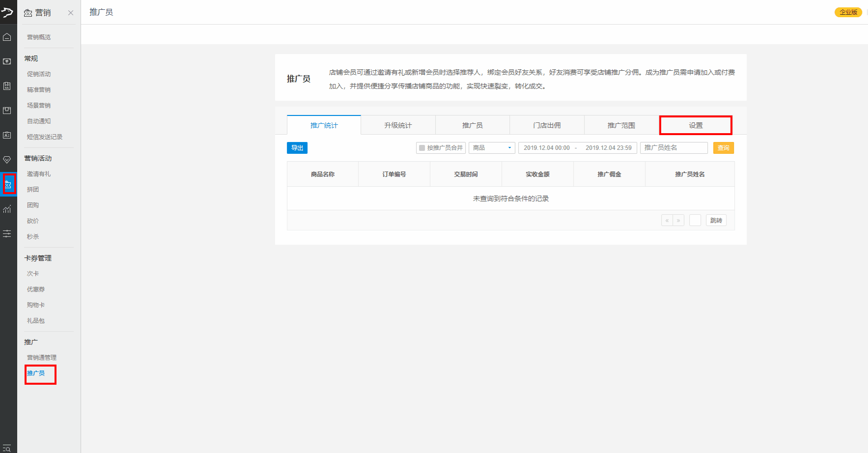Open the sliders settings icon in sidebar
The width and height of the screenshot is (868, 453).
coord(7,234)
